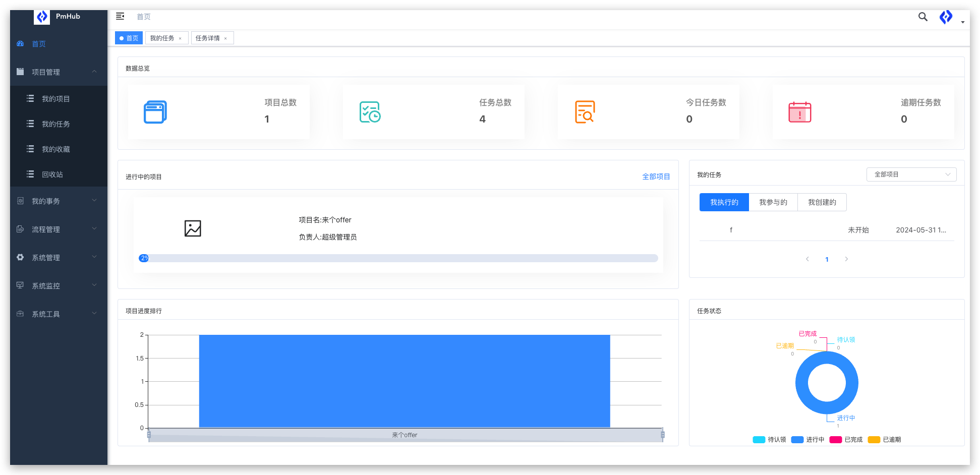The width and height of the screenshot is (980, 475).
Task: Open the global search magnifier icon
Action: point(923,17)
